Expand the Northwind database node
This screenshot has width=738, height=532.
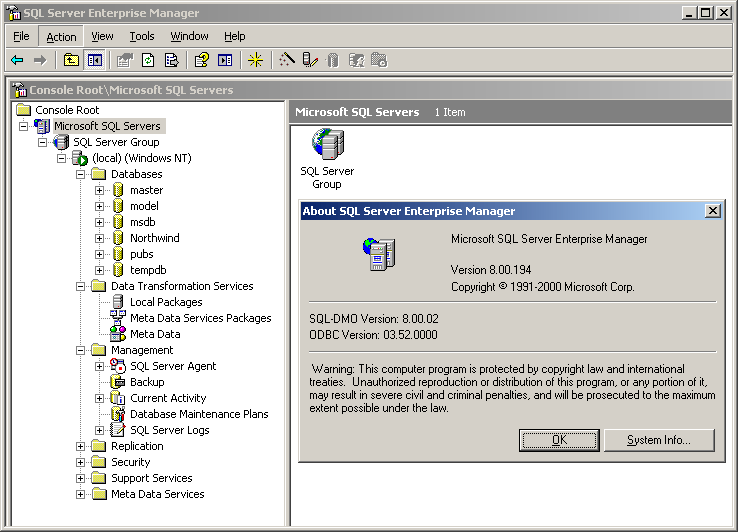(99, 238)
